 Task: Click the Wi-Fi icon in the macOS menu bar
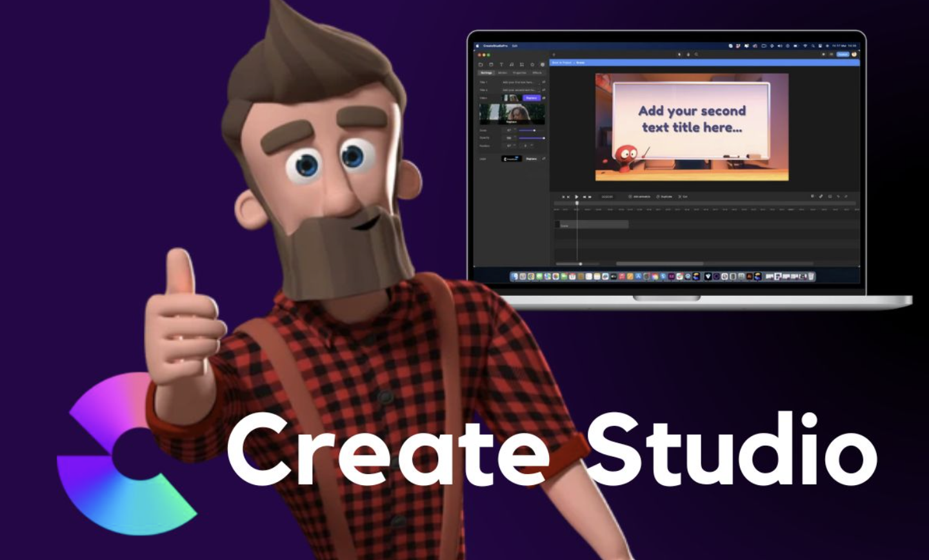(805, 46)
